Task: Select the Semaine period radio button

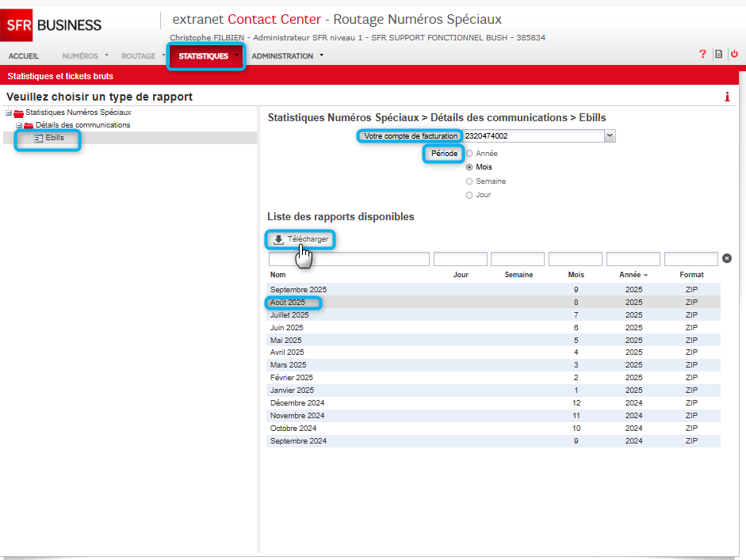Action: click(470, 181)
